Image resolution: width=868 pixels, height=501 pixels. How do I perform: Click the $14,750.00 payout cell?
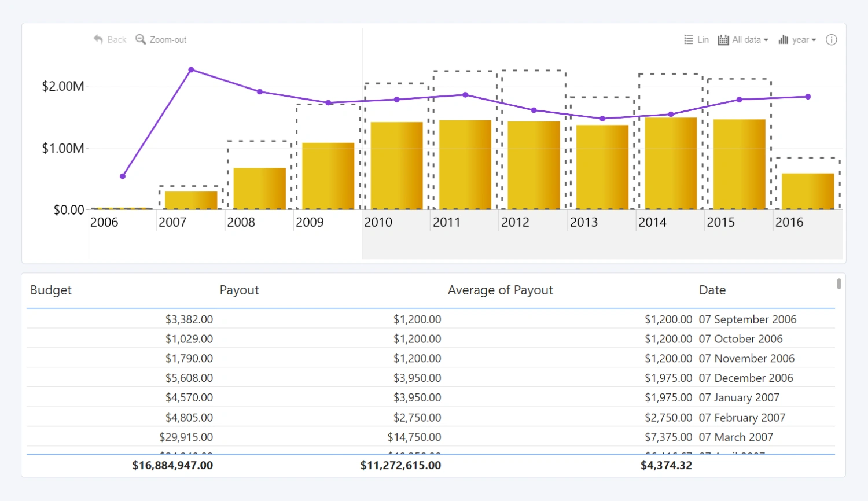[x=414, y=437]
